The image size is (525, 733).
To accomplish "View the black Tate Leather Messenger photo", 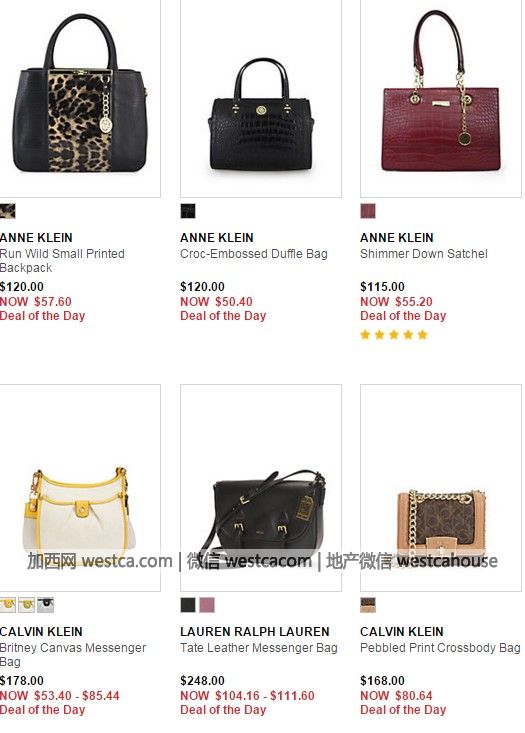I will click(261, 488).
